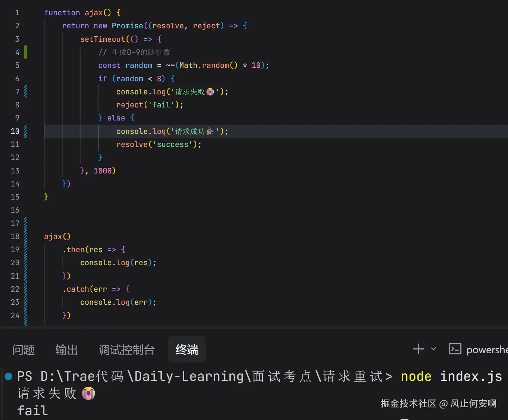508x420 pixels.
Task: Click the terminal prompt path 'PS D:\Trae代码\Daily-Learning'
Action: pos(131,376)
